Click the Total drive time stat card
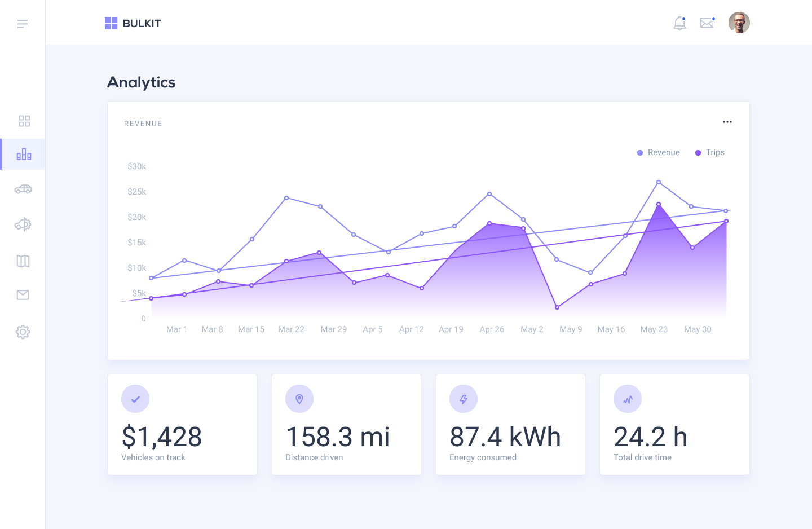812x529 pixels. [674, 425]
